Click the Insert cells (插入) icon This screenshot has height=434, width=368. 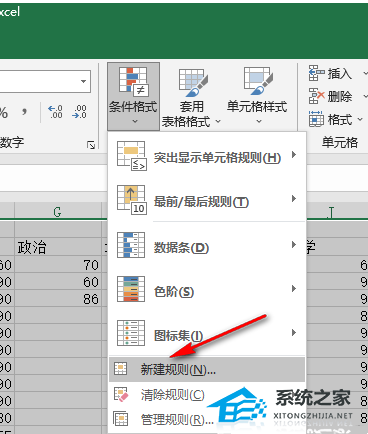click(316, 73)
